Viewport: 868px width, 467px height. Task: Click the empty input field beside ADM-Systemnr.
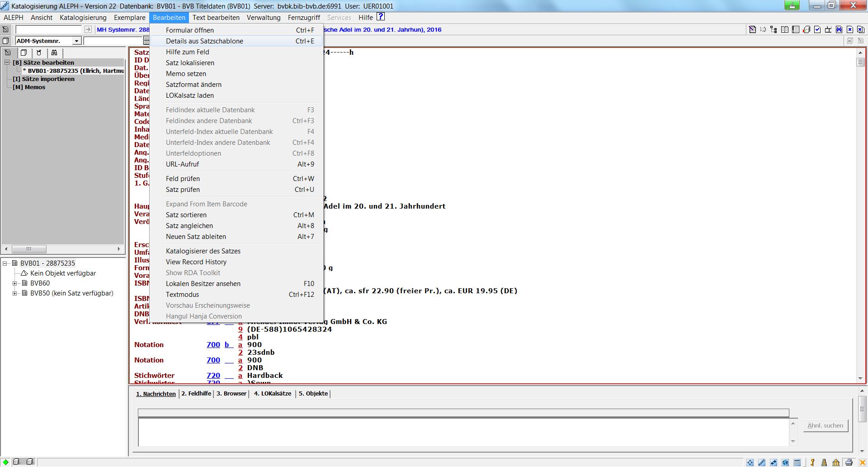[113, 41]
